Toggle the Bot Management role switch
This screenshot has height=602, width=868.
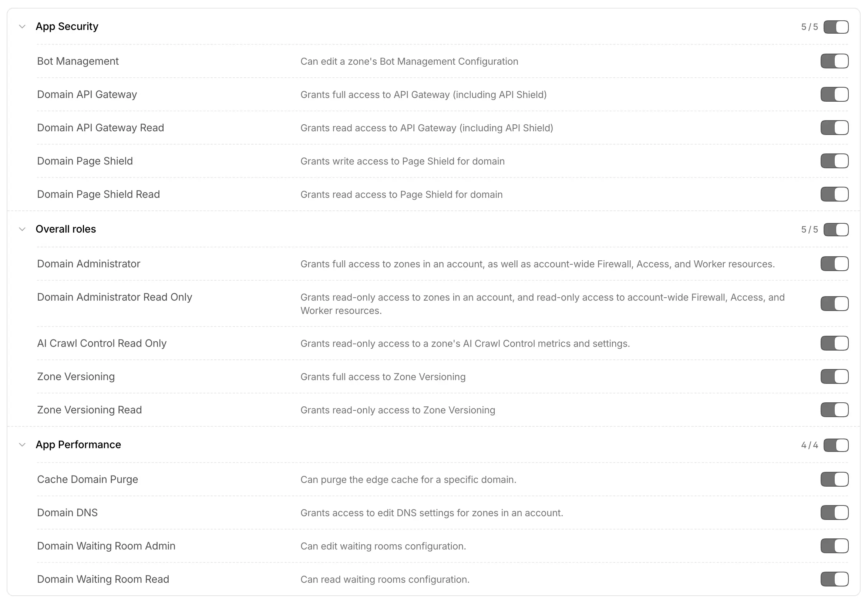pos(834,61)
